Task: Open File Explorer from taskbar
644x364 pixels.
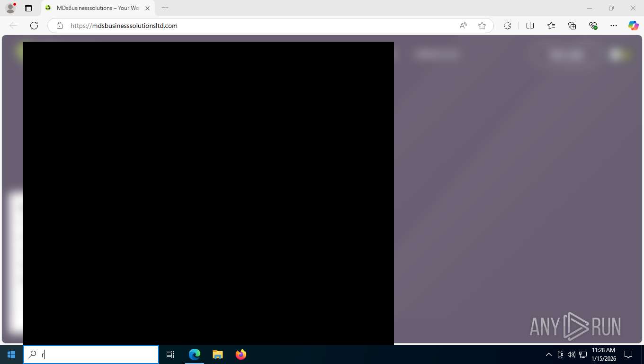Action: point(218,355)
